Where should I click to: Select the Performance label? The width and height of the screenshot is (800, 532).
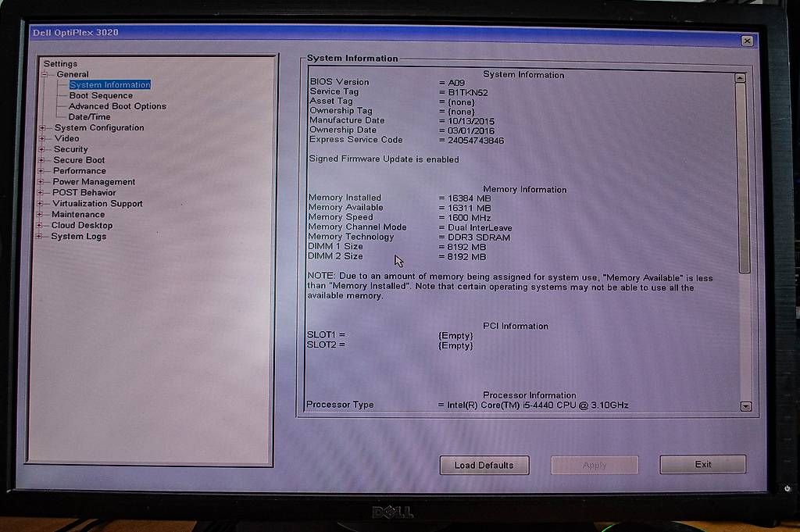point(80,170)
